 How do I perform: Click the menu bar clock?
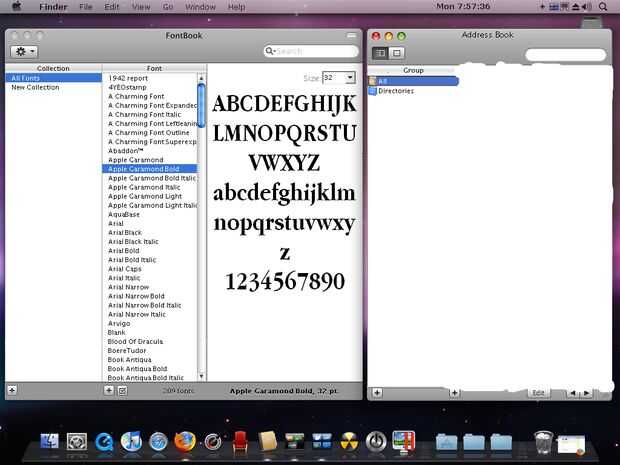(463, 6)
